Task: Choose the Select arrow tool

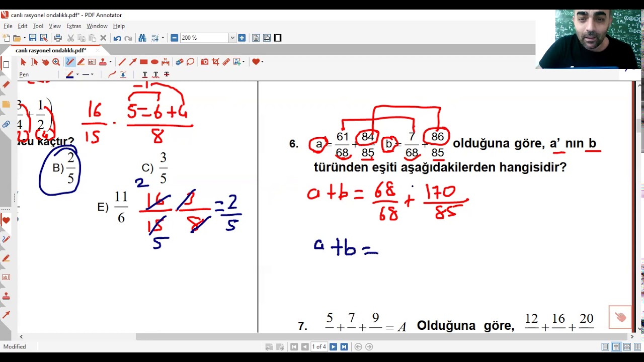Action: click(23, 62)
